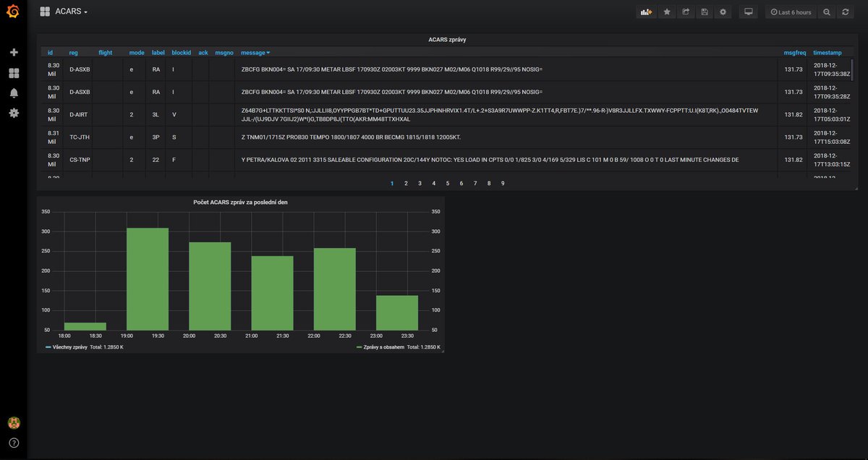Star this dashboard as favorite
The height and width of the screenshot is (460, 868).
(x=667, y=12)
